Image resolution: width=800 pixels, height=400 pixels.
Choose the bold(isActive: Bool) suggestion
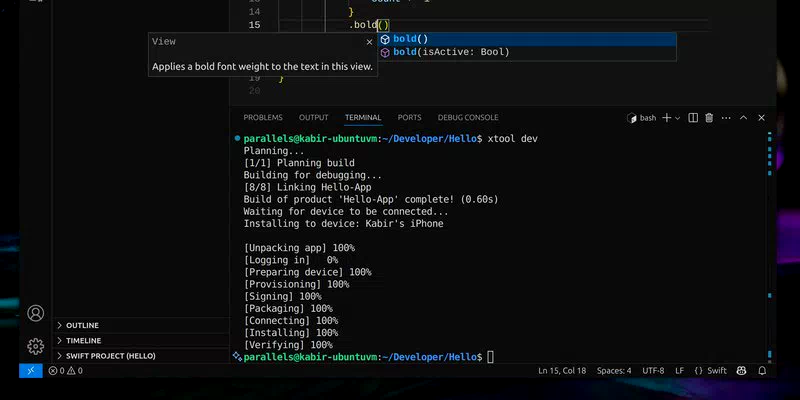pos(527,53)
